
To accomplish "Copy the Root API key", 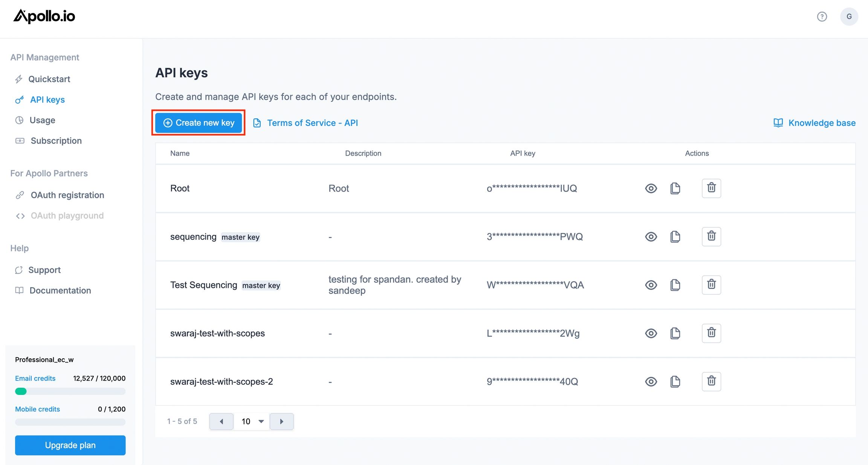I will pyautogui.click(x=675, y=188).
